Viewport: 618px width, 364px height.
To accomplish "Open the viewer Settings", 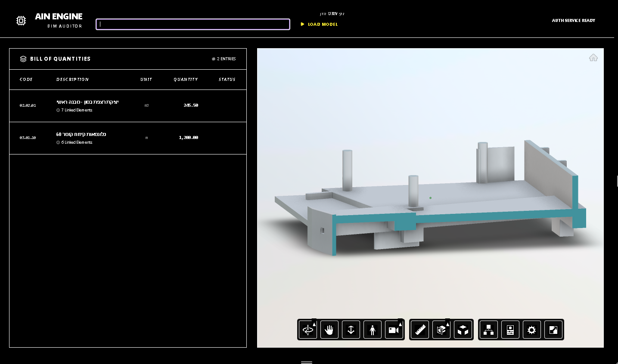I will pos(532,330).
